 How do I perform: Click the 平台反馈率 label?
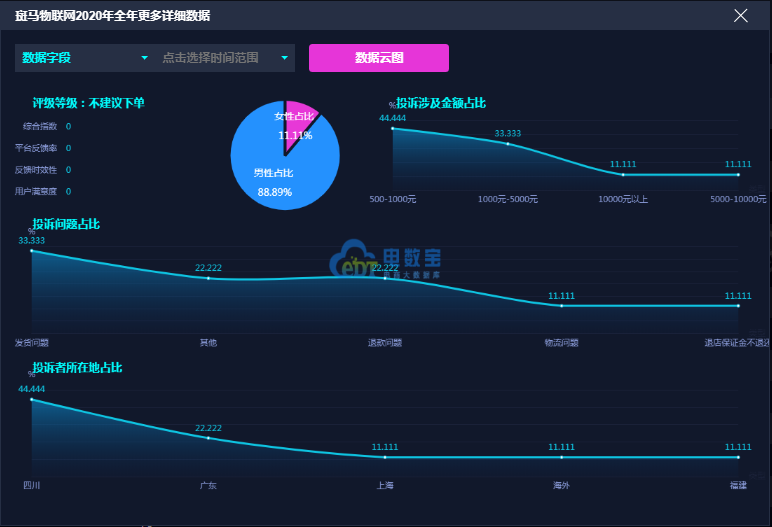click(x=36, y=148)
